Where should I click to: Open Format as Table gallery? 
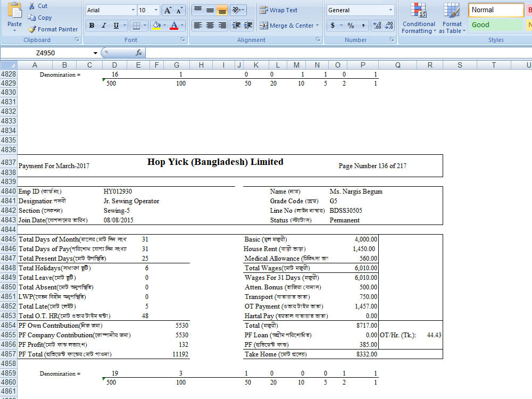(452, 18)
